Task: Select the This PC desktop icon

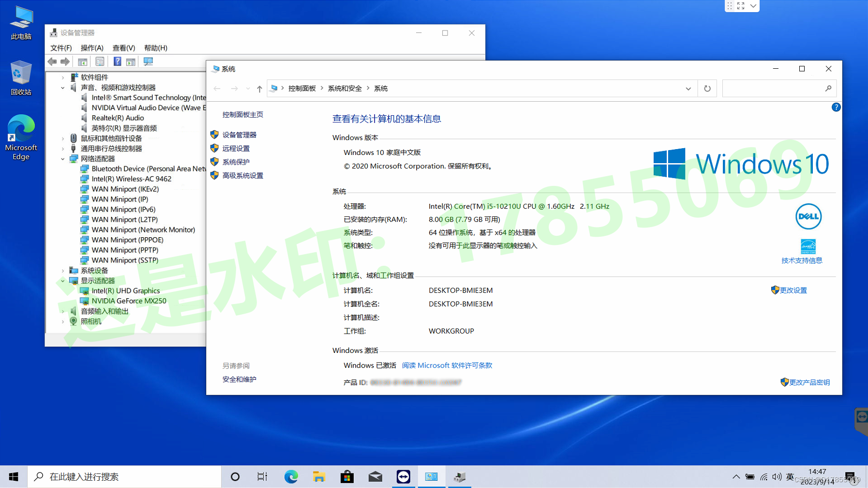Action: pos(21,23)
